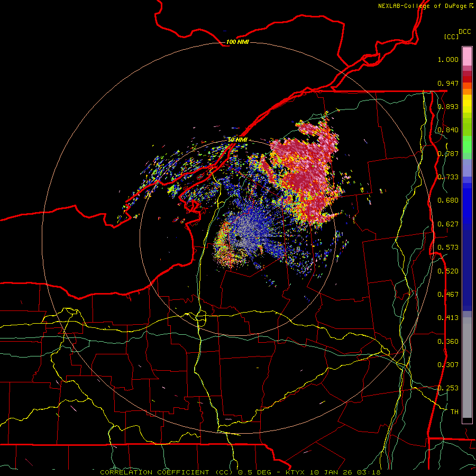Select the 0.733 color scale value
This screenshot has height=476, width=476.
(x=448, y=177)
